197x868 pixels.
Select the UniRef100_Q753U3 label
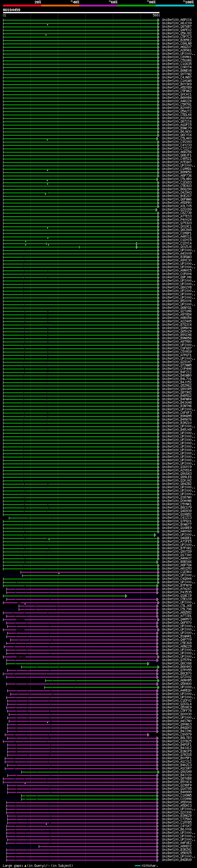177,223
